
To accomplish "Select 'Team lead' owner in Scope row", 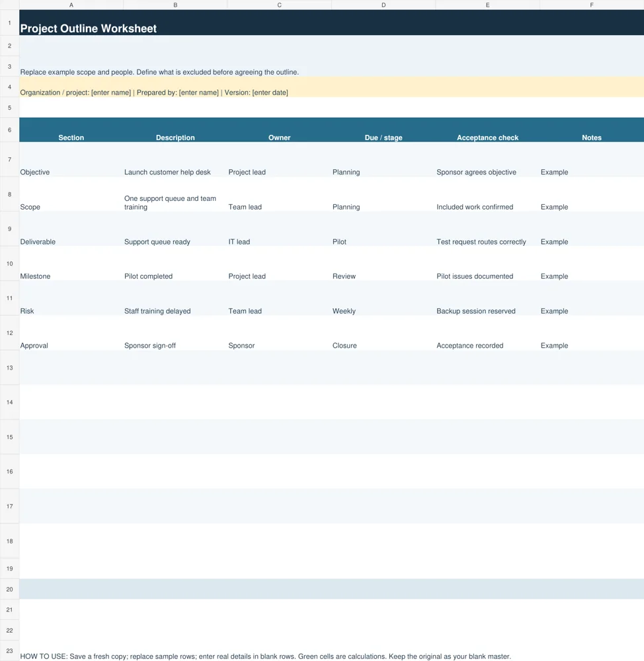I will pos(279,194).
